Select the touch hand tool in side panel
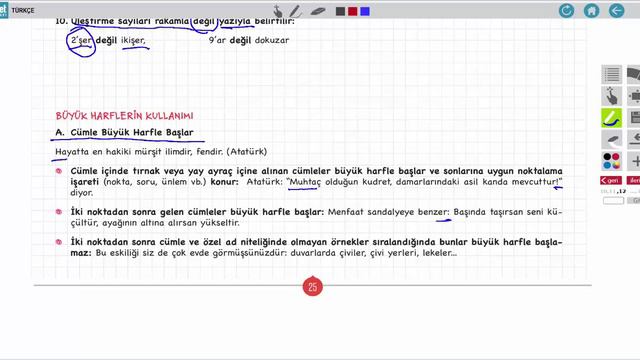Screen dimensions: 640x360 tap(611, 96)
